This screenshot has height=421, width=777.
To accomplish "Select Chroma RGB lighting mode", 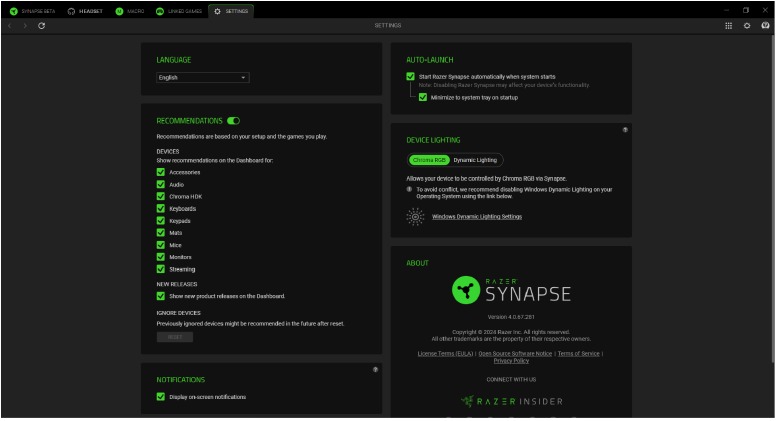I will click(429, 160).
